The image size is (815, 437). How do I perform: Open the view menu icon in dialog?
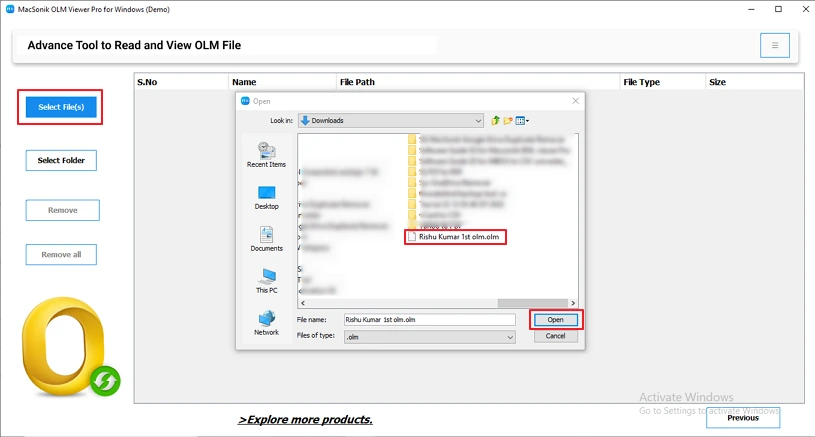pyautogui.click(x=522, y=121)
